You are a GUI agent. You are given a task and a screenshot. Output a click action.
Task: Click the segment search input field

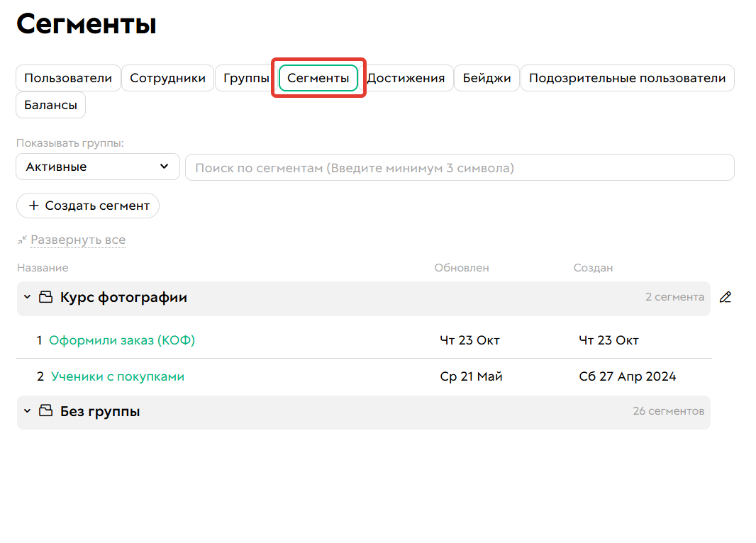(459, 167)
